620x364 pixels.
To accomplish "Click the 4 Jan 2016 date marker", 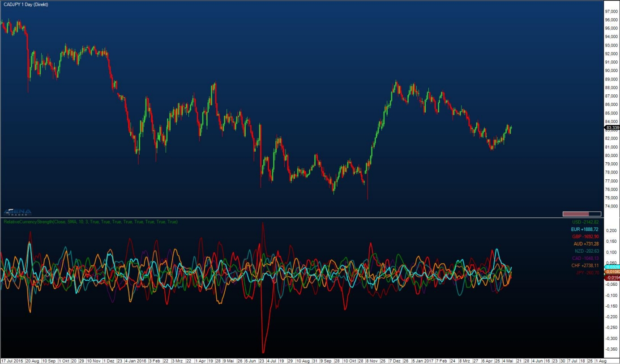I will tap(135, 360).
